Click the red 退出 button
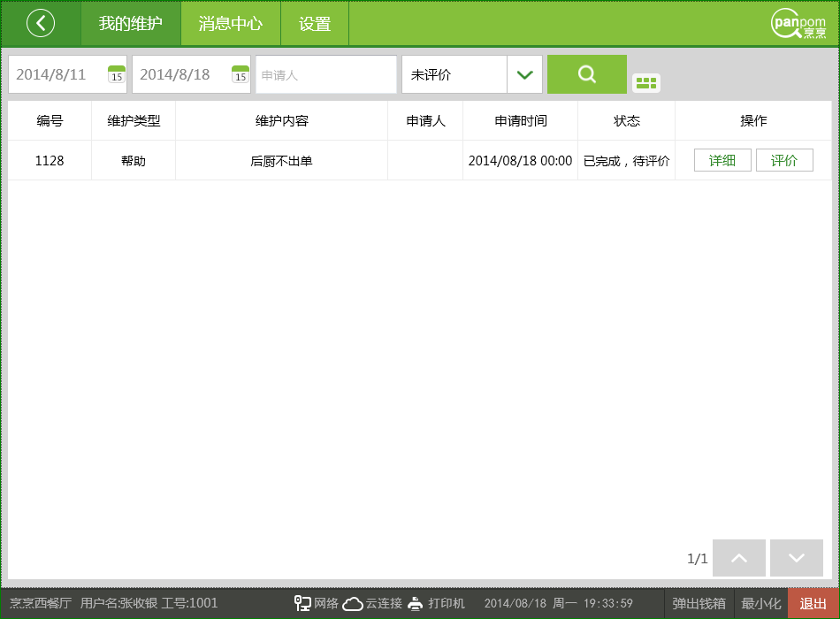 tap(813, 603)
